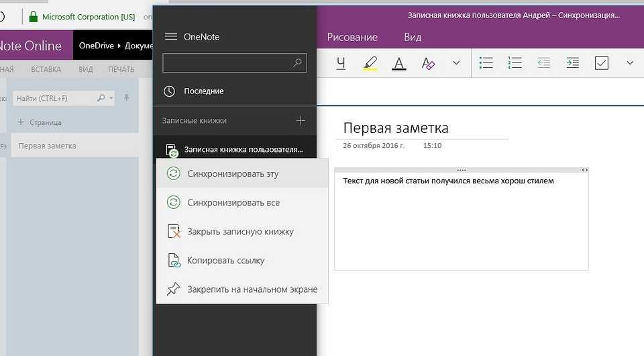
Task: Open the search dropdown in Найти box
Action: pyautogui.click(x=111, y=98)
